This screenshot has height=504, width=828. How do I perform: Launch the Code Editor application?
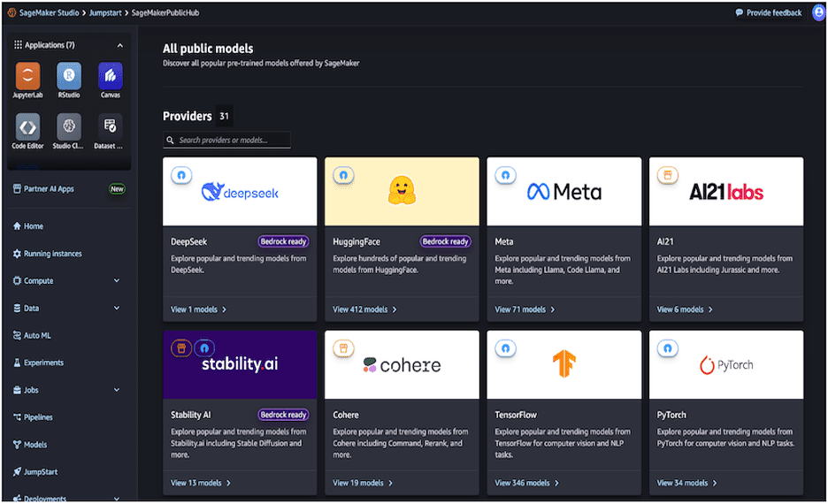click(x=27, y=126)
